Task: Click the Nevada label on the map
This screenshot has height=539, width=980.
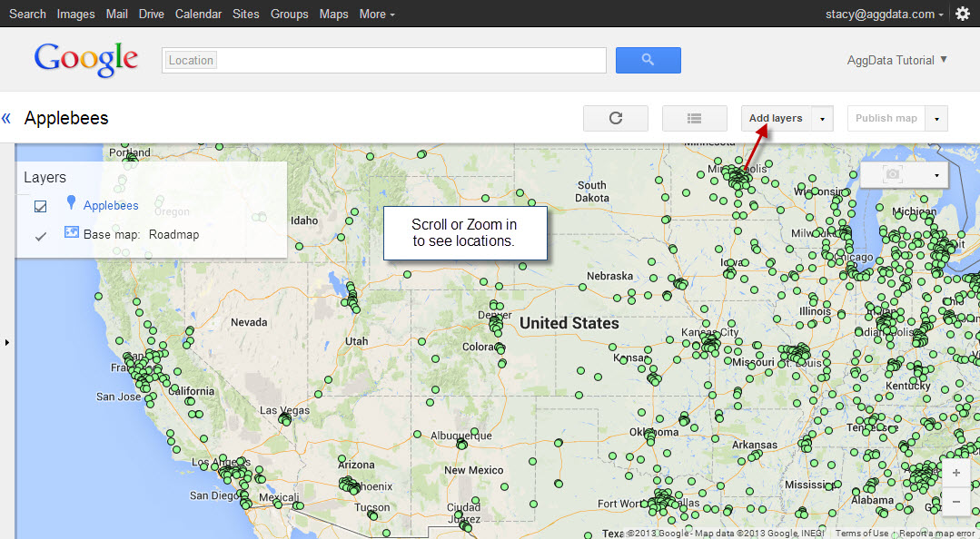Action: point(249,322)
